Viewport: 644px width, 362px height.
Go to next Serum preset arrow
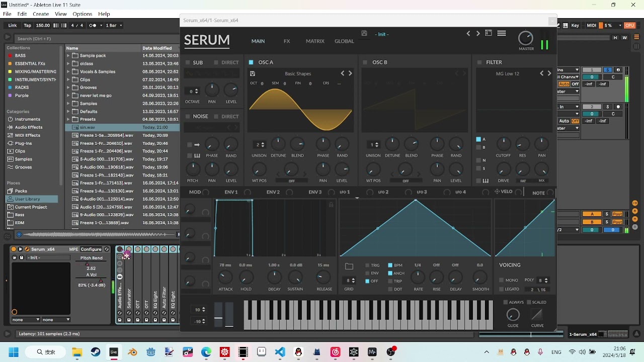478,33
